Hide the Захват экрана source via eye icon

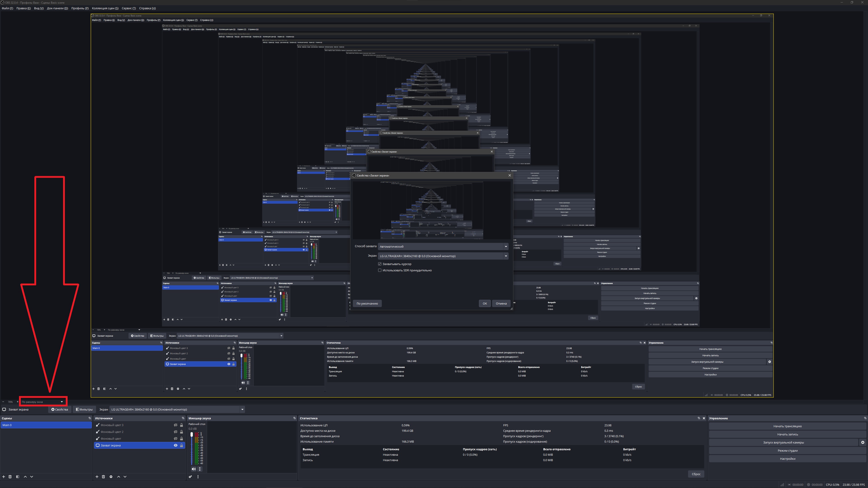(175, 445)
